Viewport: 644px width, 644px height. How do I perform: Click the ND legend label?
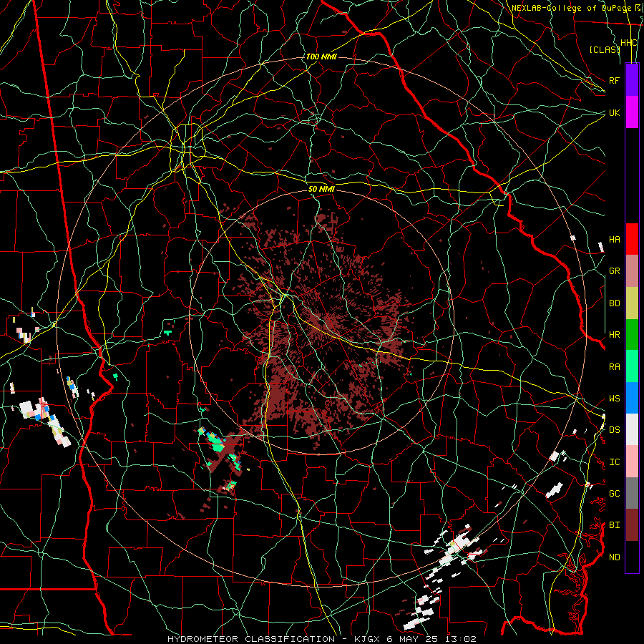tap(614, 557)
